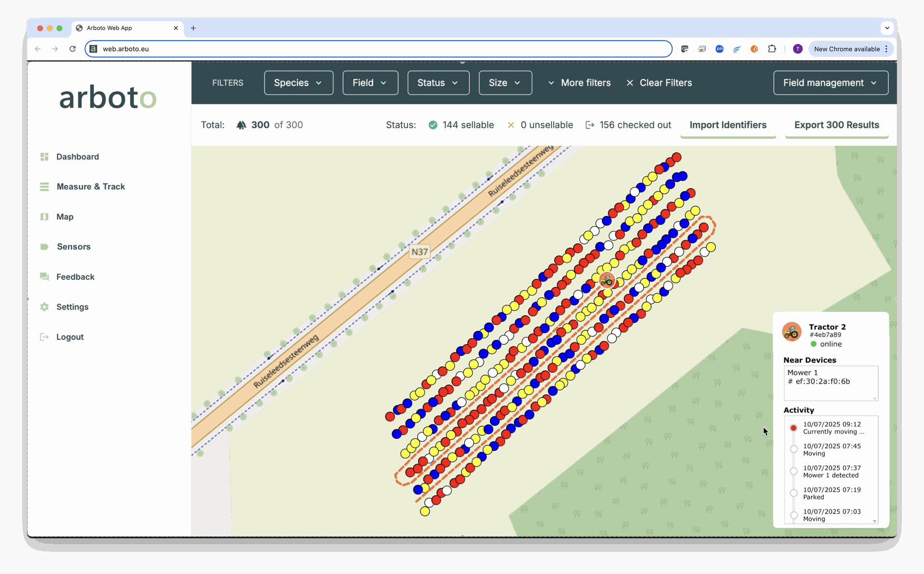Click the Logout arrow icon
This screenshot has width=924, height=574.
point(44,337)
